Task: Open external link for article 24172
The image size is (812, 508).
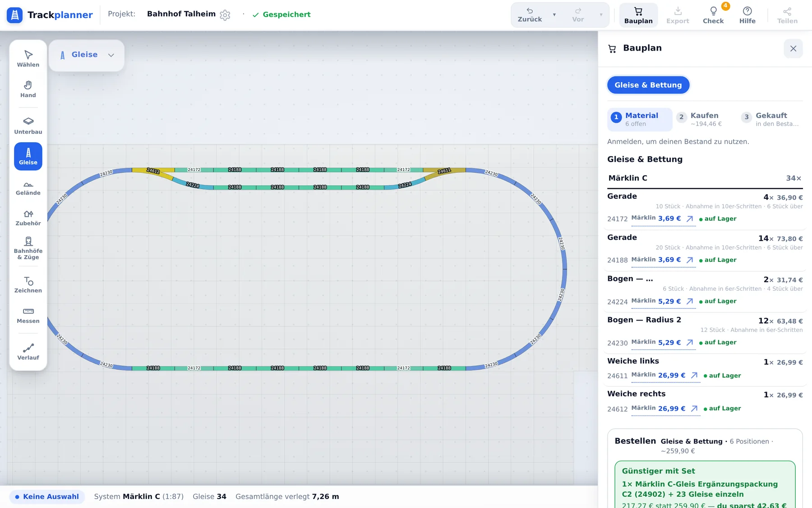Action: [690, 219]
